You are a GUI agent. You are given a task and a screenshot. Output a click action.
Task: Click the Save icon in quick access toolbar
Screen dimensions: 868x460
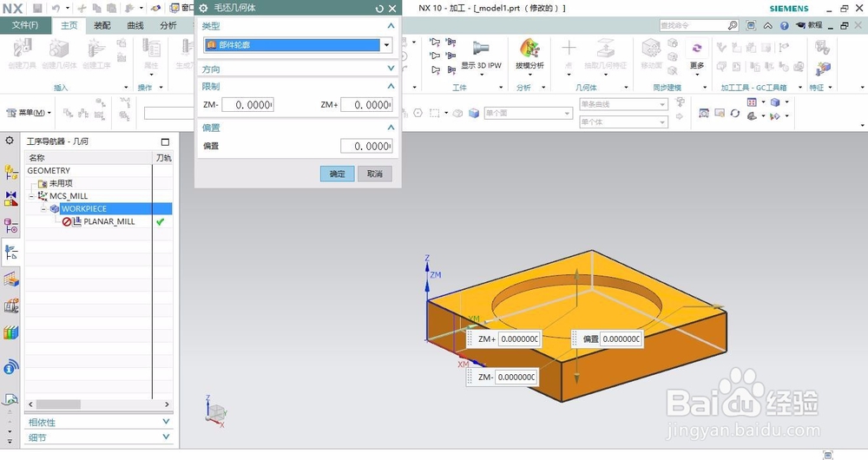(x=37, y=9)
